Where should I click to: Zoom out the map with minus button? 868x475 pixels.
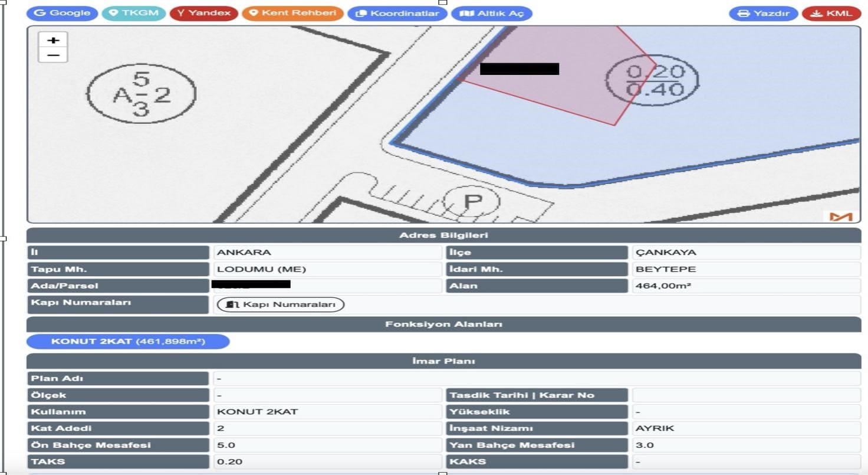pyautogui.click(x=53, y=55)
